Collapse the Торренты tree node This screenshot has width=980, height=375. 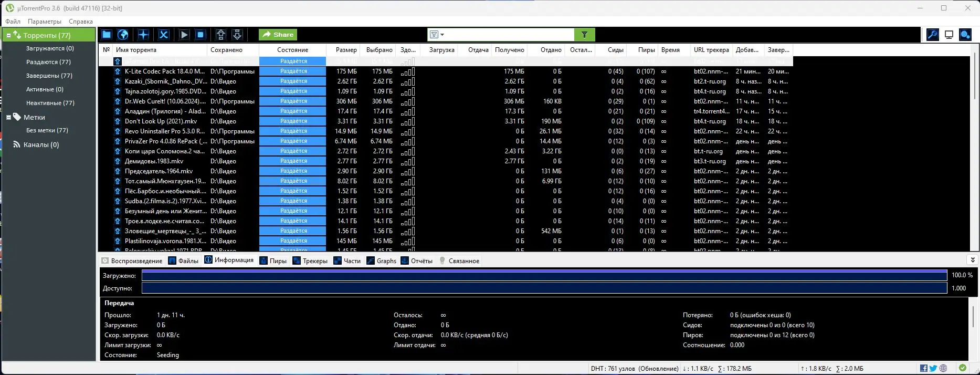point(8,35)
